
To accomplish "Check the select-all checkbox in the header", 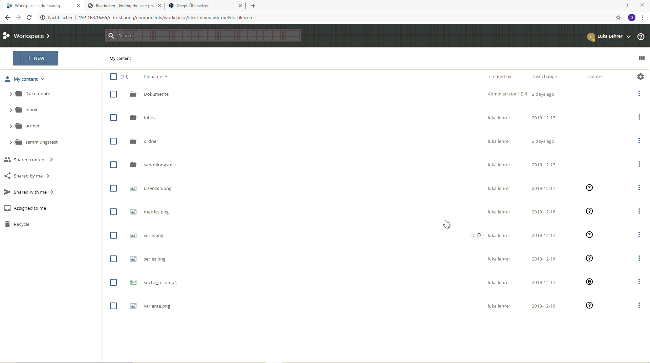I will click(113, 77).
